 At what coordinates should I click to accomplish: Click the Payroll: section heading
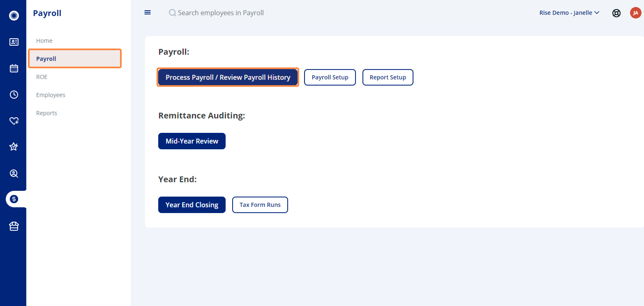174,52
